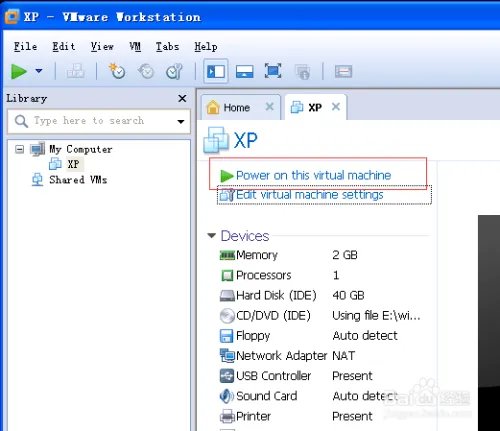Select the Hard Disk (IDE) label

click(x=276, y=296)
